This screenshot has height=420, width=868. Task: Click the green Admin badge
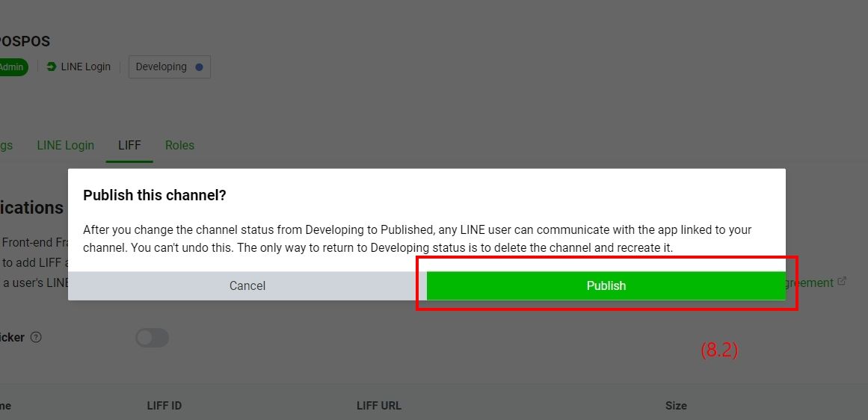tap(12, 67)
